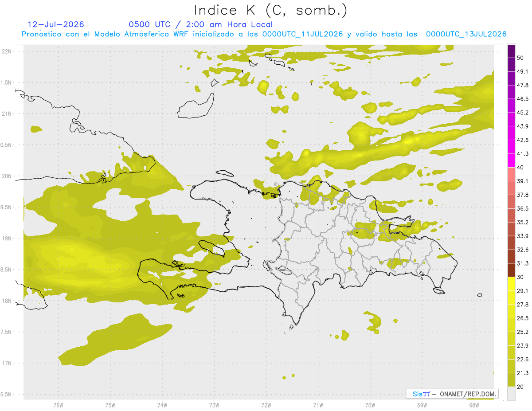Image resolution: width=532 pixels, height=411 pixels.
Task: Click the longitude label '75W'
Action: (x=110, y=405)
